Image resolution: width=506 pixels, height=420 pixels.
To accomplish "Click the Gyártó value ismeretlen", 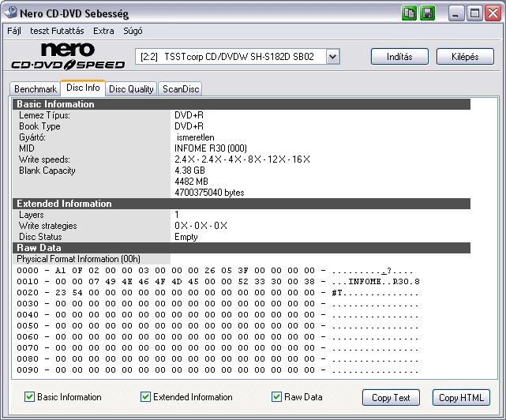I will 195,137.
